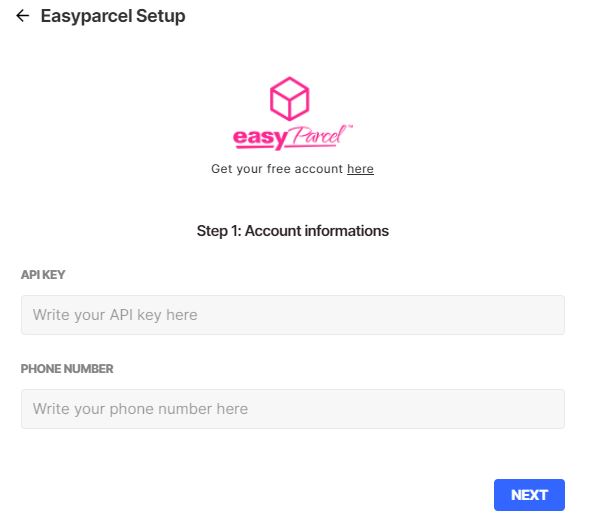The height and width of the screenshot is (527, 589).
Task: Click the word "Setup" in the header
Action: pyautogui.click(x=161, y=16)
